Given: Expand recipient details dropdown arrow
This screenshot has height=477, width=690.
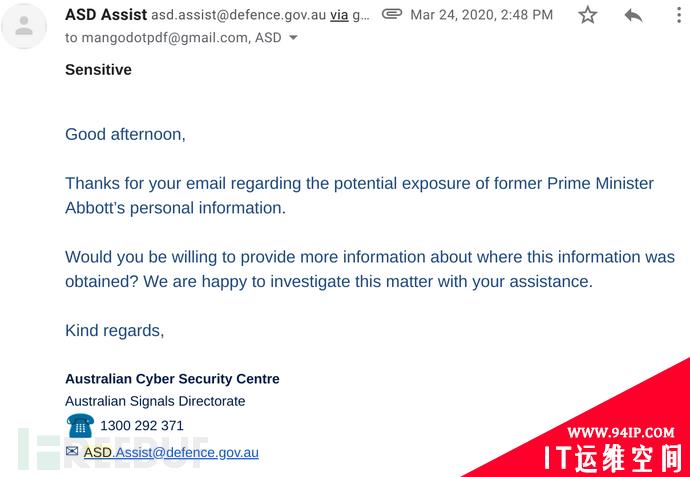Looking at the screenshot, I should (x=293, y=38).
